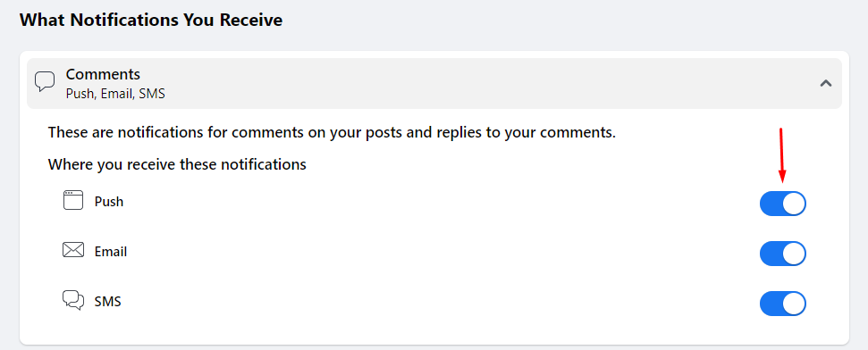Collapse the Comments section chevron

point(826,84)
